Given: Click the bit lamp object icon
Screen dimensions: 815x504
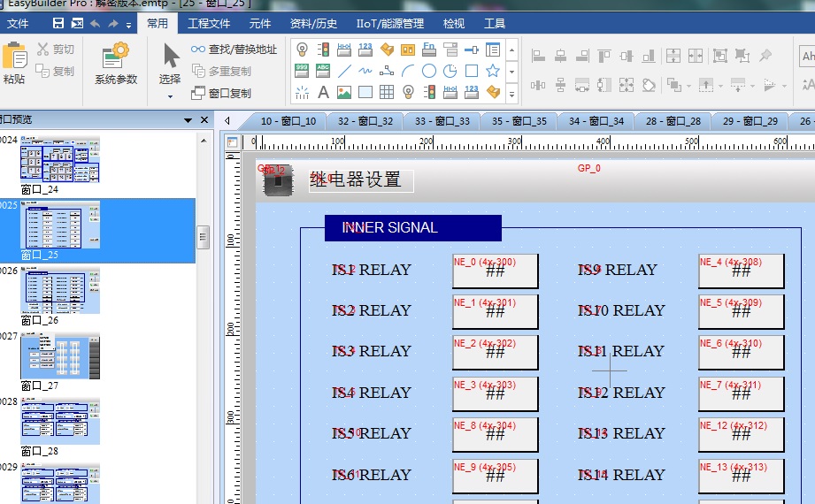Looking at the screenshot, I should [302, 50].
